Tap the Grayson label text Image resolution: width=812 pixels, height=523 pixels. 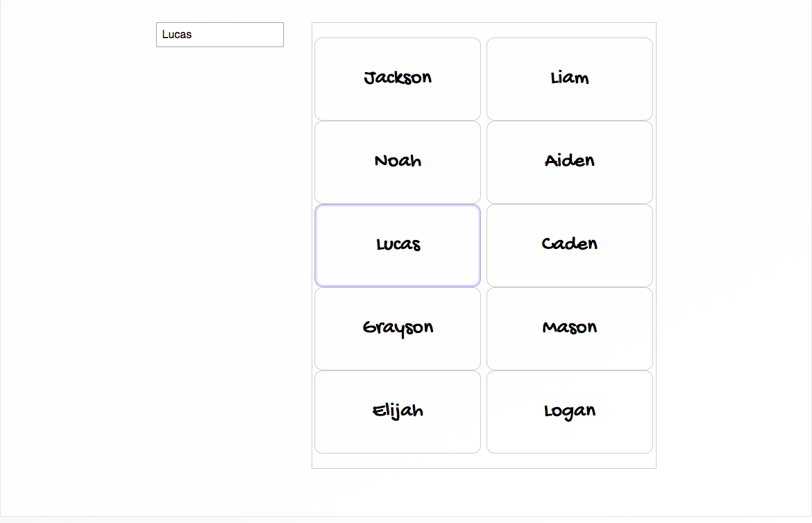click(398, 327)
